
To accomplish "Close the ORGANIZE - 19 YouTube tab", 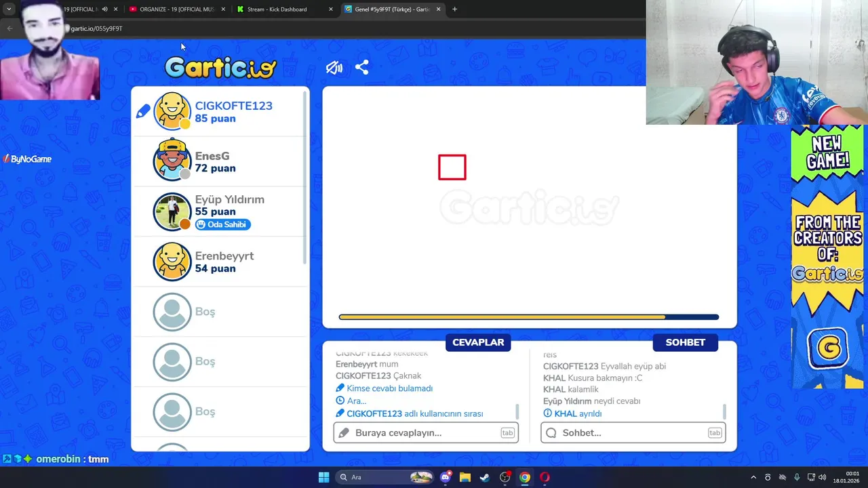I will tap(223, 9).
